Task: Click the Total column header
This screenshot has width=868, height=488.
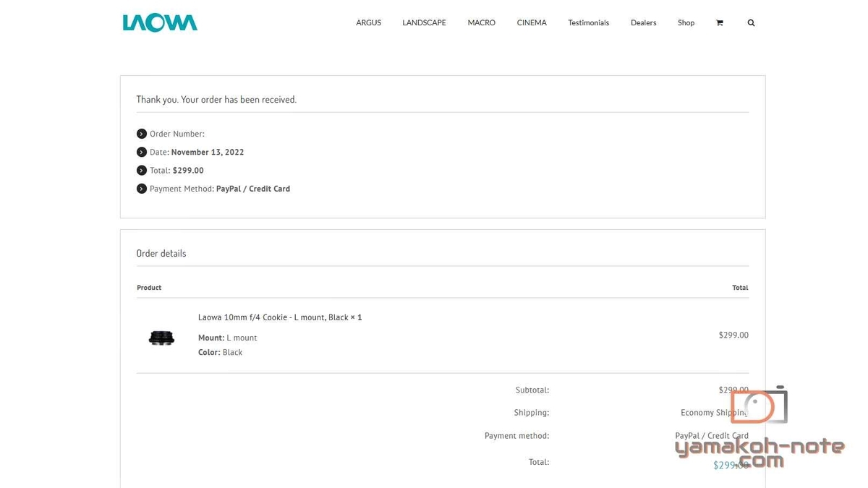Action: (740, 288)
